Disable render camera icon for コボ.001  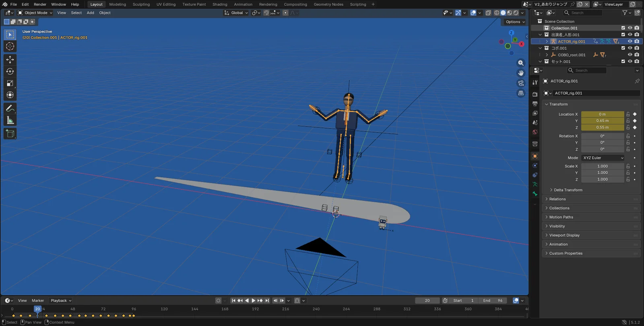click(637, 48)
